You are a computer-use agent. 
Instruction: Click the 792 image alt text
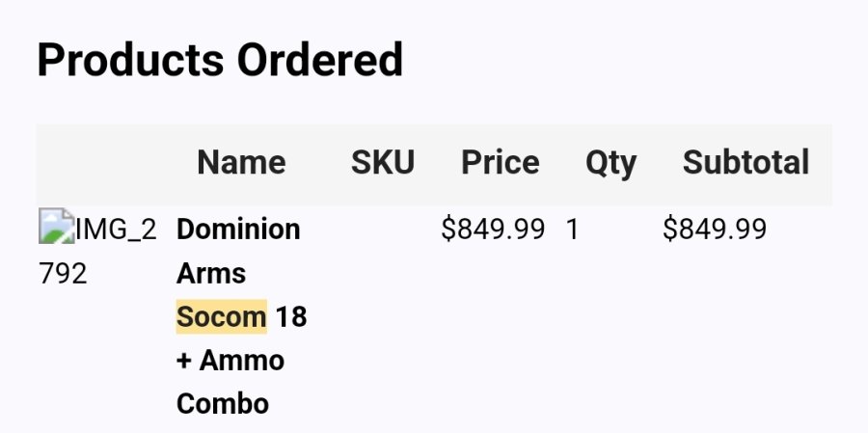63,274
